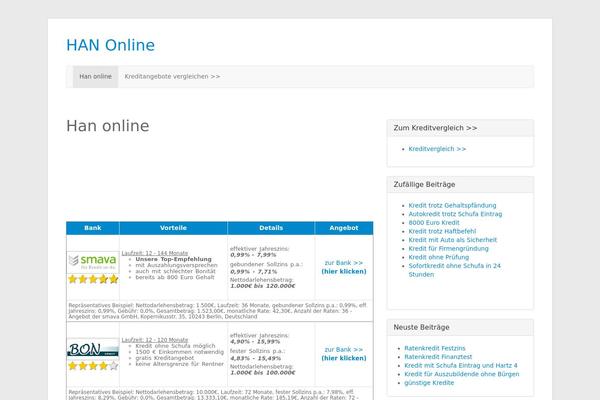Image resolution: width=600 pixels, height=400 pixels.
Task: Click the smava Repräsentatives Beispiel text
Action: click(219, 311)
